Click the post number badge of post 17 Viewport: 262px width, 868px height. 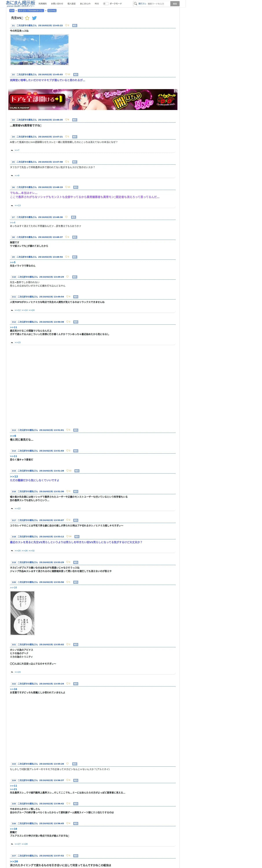(13, 520)
